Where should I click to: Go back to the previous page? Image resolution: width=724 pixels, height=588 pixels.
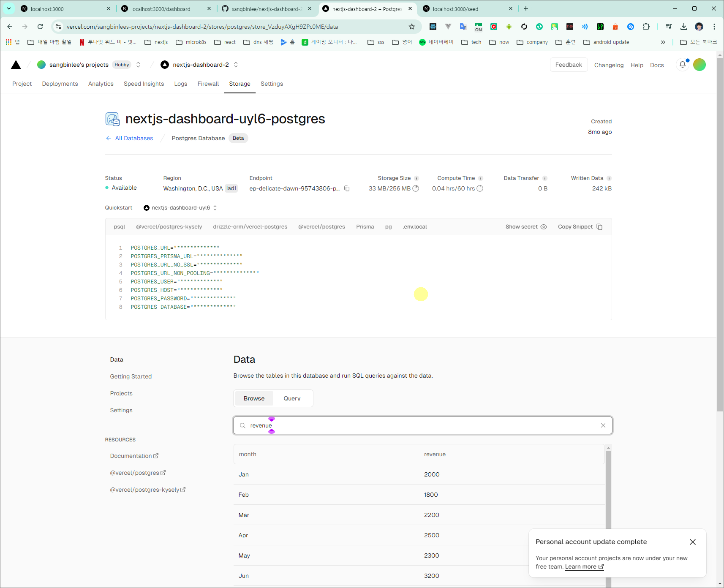click(10, 27)
